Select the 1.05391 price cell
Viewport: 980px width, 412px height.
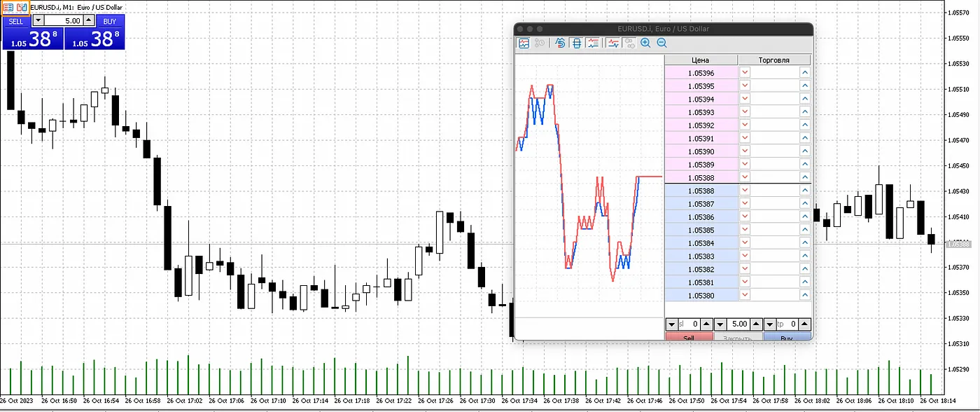[701, 138]
